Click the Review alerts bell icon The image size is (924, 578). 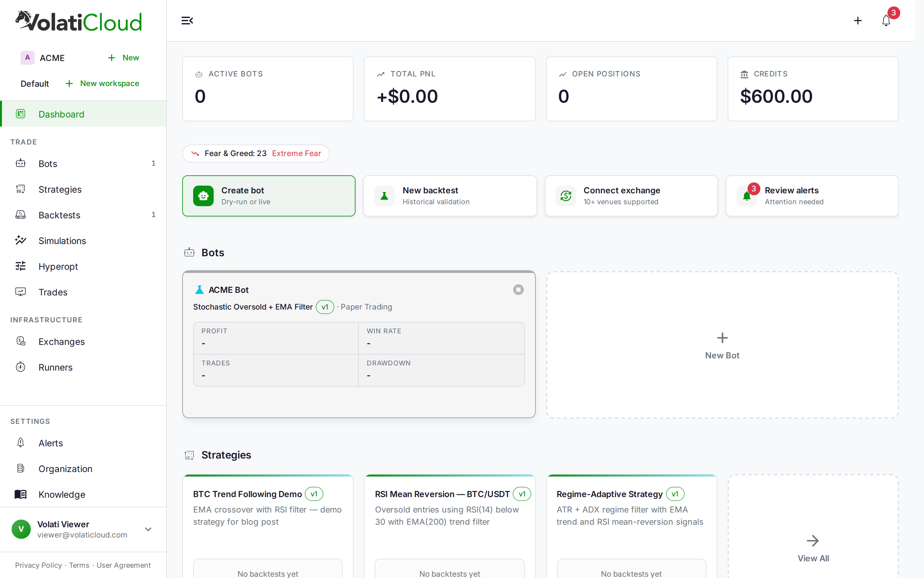747,197
